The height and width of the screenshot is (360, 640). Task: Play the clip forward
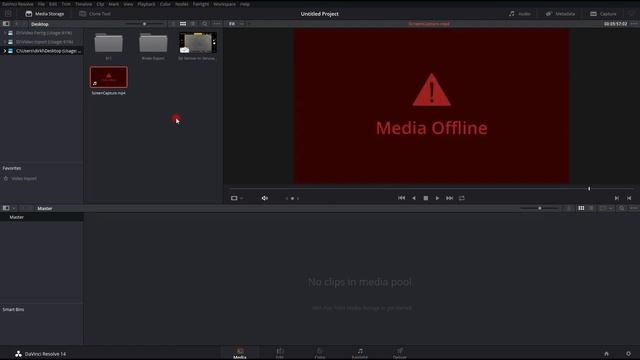coord(437,198)
